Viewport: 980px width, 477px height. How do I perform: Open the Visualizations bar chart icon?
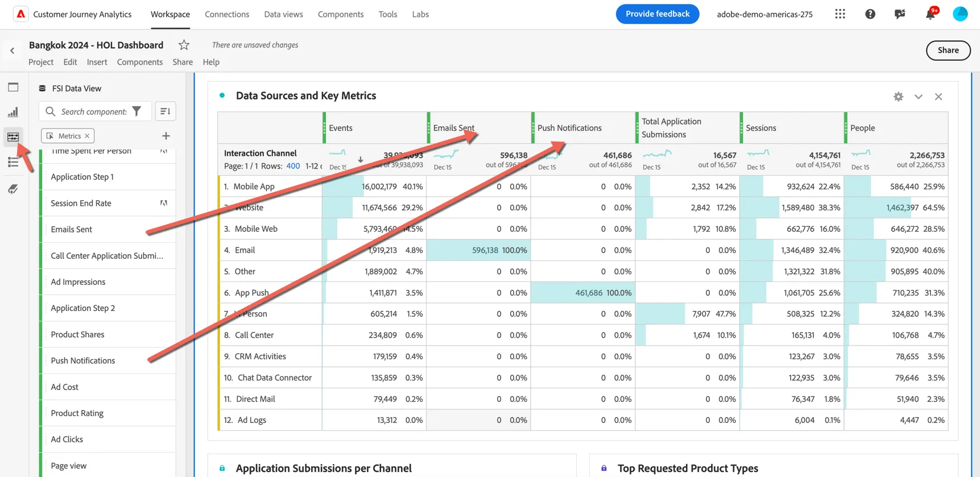click(x=13, y=112)
